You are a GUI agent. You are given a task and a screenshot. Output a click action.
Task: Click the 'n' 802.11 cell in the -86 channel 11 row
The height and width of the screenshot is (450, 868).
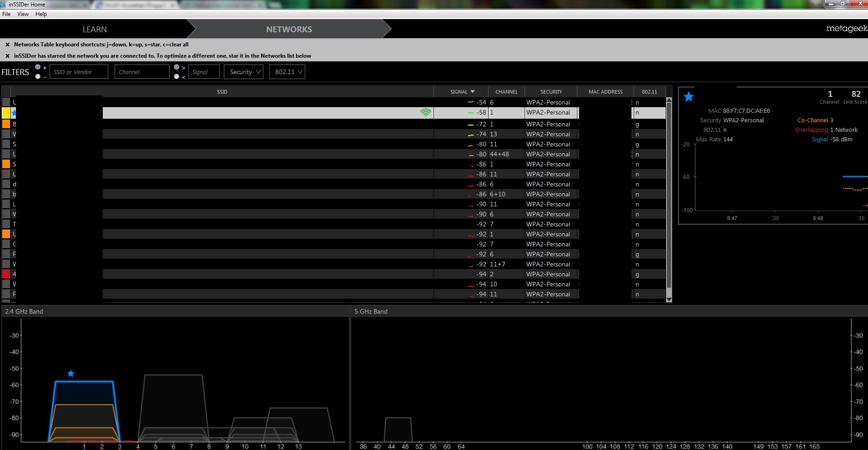[637, 175]
